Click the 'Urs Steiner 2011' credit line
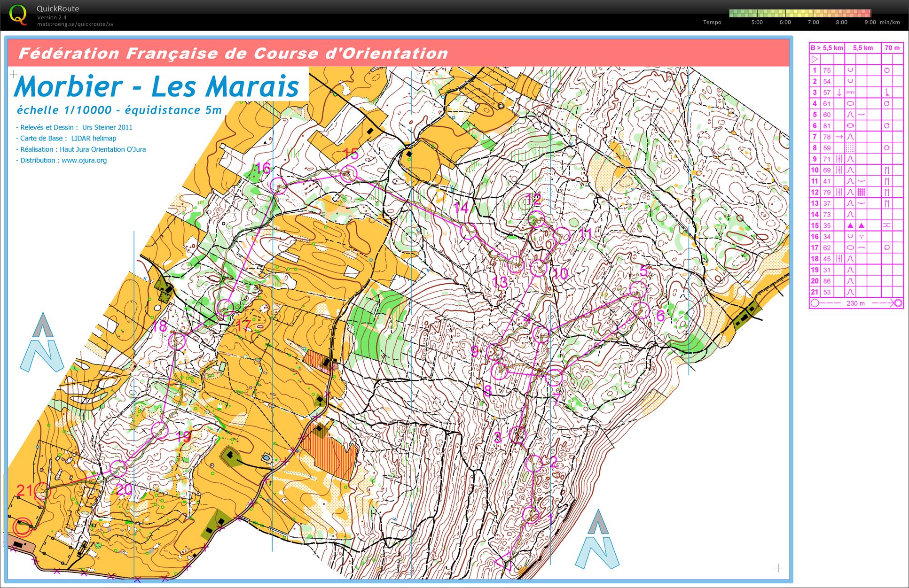This screenshot has width=909, height=588. pyautogui.click(x=107, y=127)
